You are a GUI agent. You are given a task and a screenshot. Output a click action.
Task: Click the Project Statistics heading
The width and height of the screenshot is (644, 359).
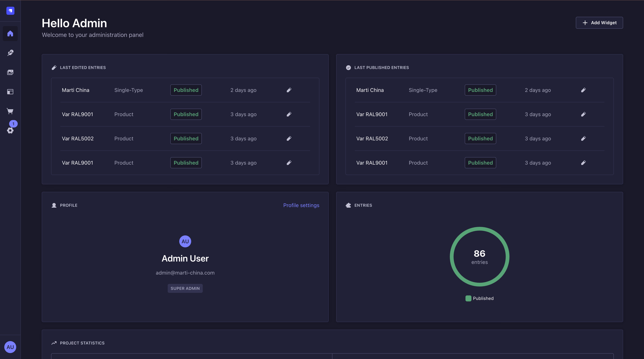pyautogui.click(x=82, y=343)
